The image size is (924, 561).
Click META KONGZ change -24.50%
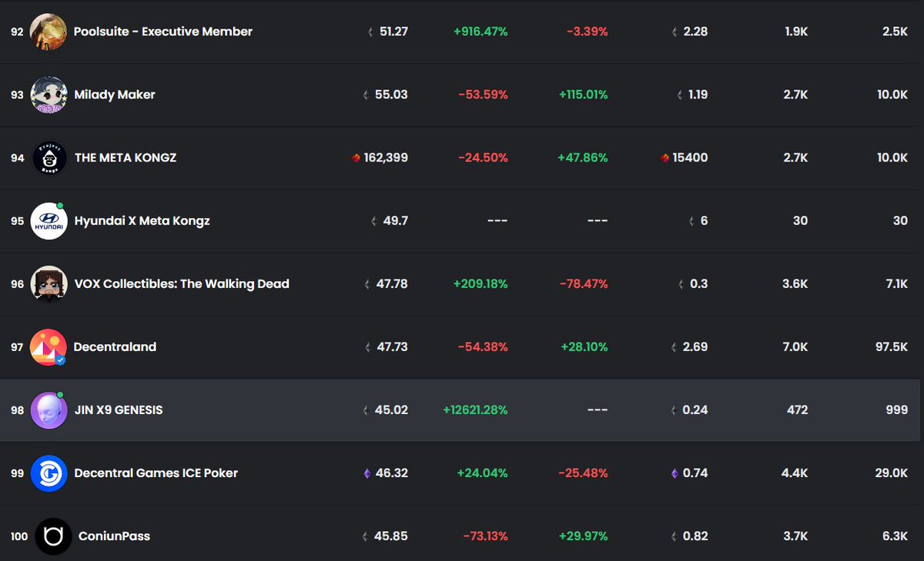point(484,158)
